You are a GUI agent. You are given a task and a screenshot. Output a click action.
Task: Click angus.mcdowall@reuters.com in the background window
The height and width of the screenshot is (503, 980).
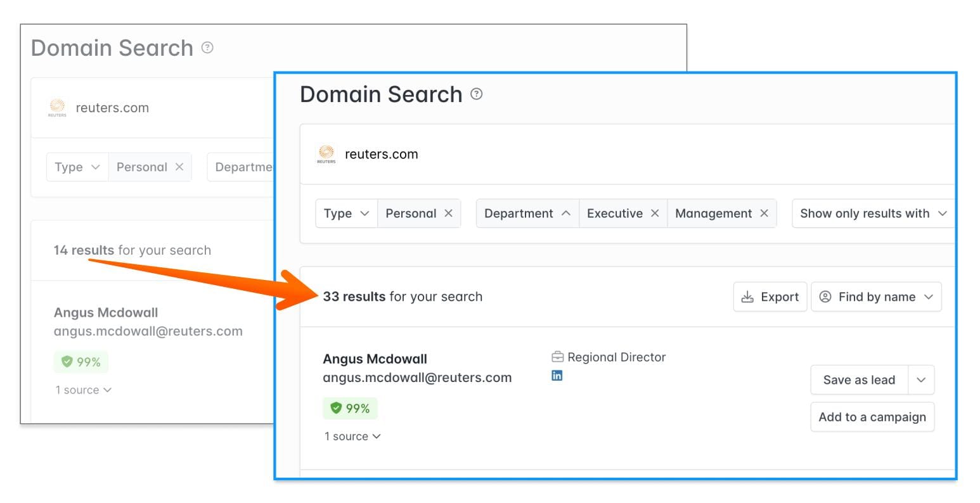pyautogui.click(x=148, y=331)
